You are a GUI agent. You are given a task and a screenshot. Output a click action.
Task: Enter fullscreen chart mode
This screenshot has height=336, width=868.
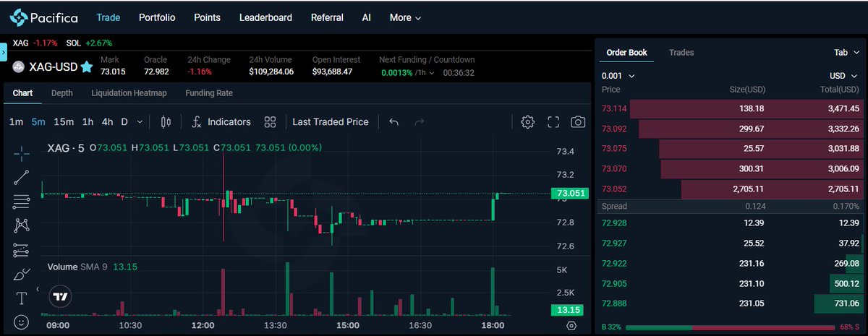(553, 122)
